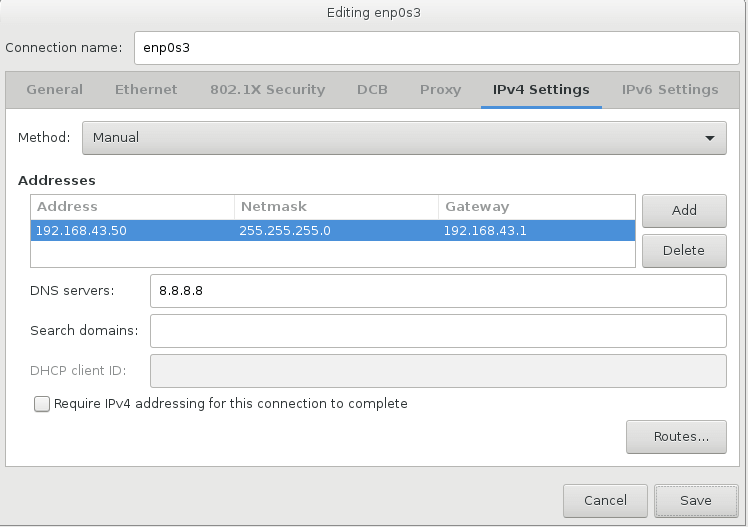Open the Ethernet tab
The image size is (748, 527).
[x=146, y=90]
